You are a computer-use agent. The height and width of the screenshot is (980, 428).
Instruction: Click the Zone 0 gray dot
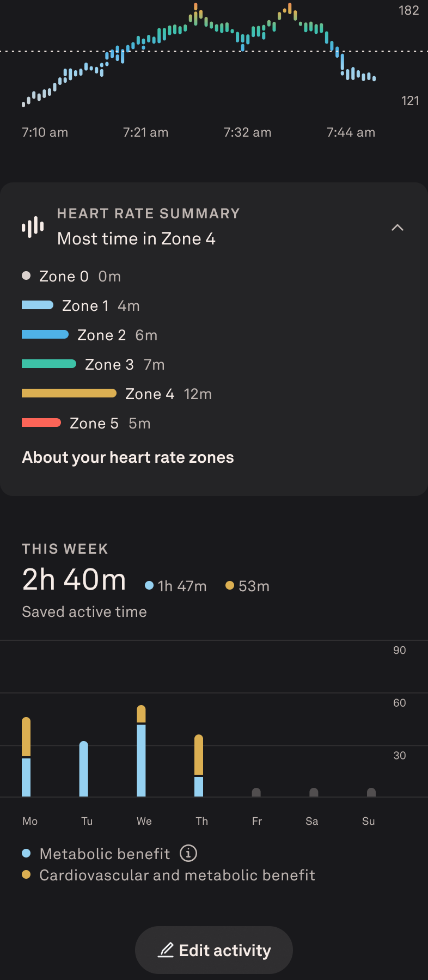[26, 275]
